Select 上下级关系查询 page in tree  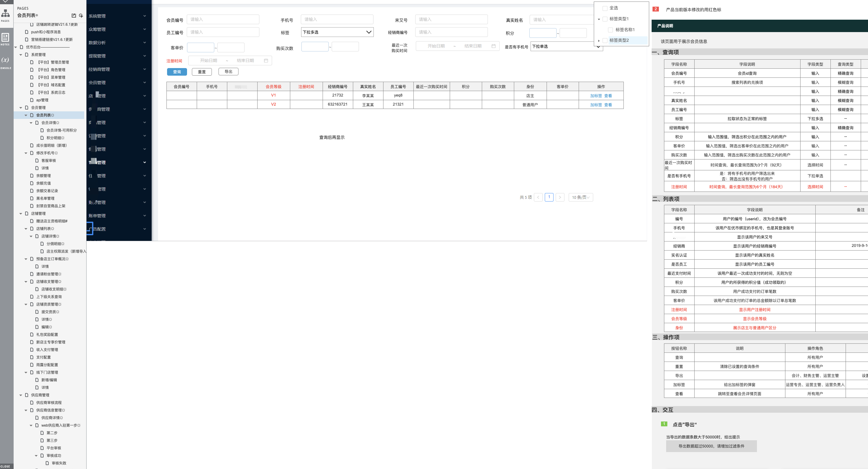click(49, 297)
